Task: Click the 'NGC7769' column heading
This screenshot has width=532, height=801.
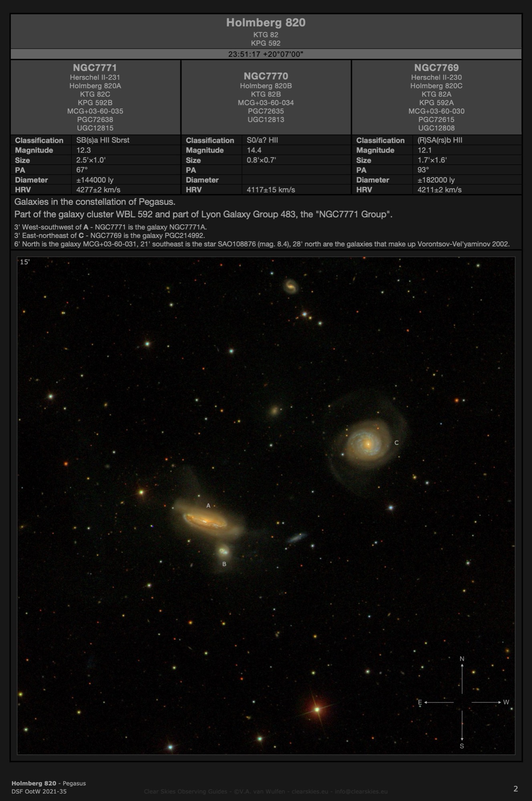Action: [436, 68]
